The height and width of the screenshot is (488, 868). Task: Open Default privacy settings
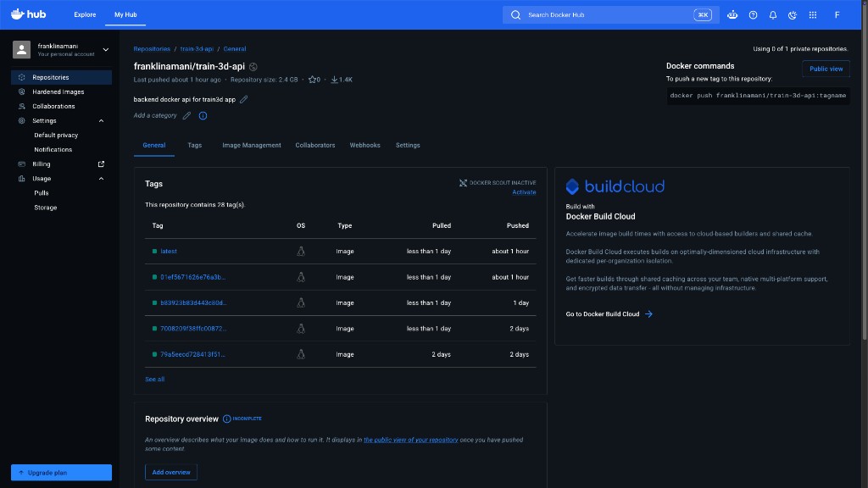(x=56, y=135)
